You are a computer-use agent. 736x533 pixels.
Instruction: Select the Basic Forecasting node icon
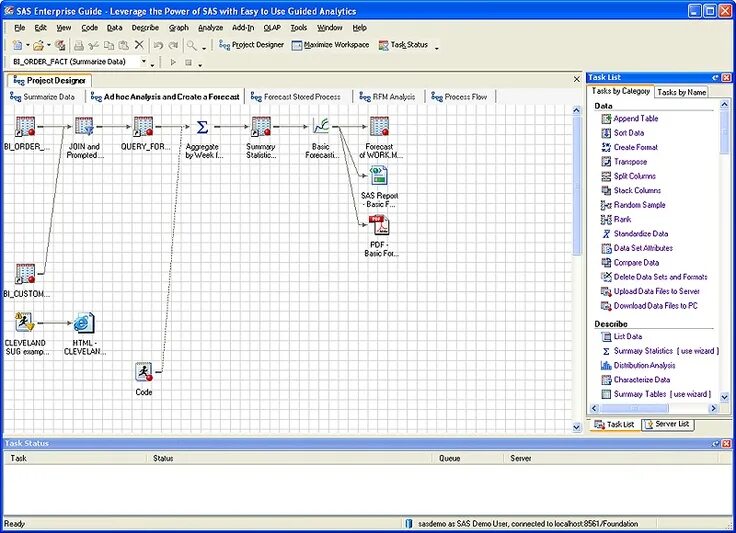321,126
